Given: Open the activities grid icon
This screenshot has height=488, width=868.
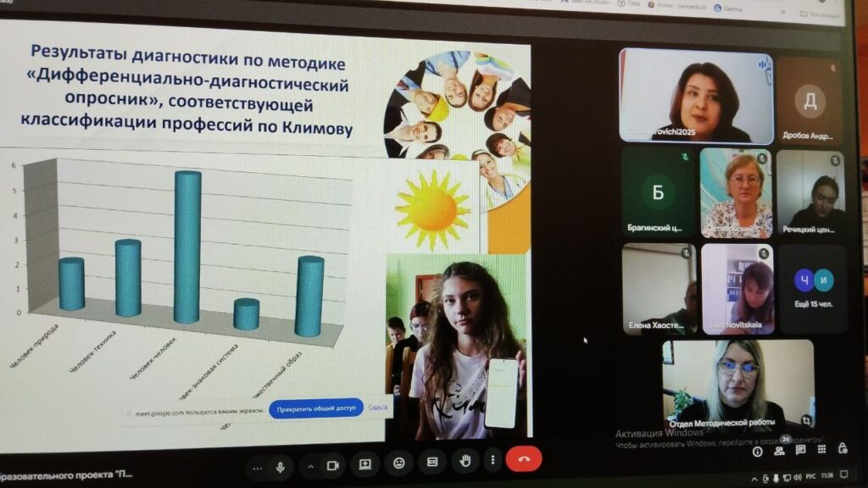Looking at the screenshot, I should 820,449.
